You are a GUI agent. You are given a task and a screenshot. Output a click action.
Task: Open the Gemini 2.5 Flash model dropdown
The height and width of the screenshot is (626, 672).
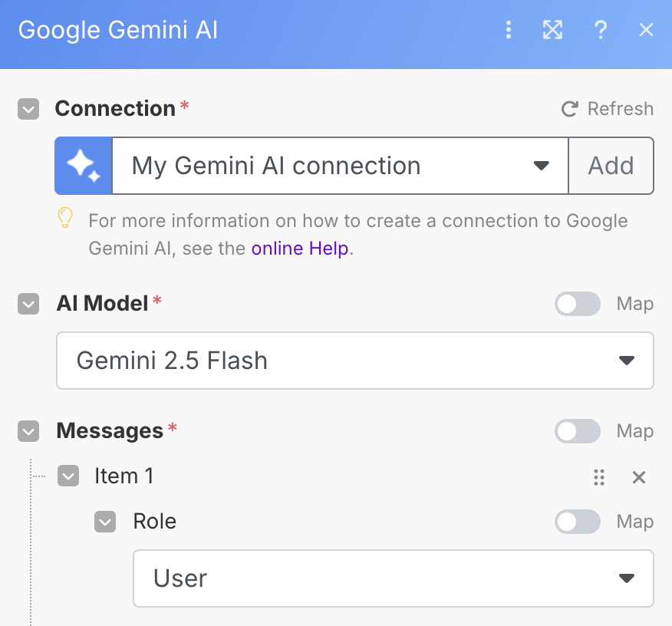pyautogui.click(x=355, y=361)
